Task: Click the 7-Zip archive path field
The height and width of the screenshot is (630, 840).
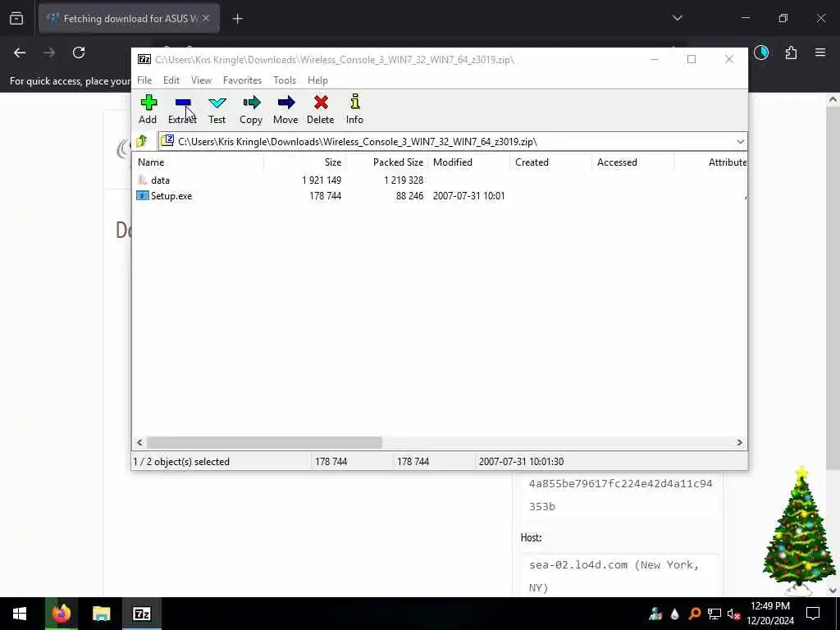Action: click(447, 141)
